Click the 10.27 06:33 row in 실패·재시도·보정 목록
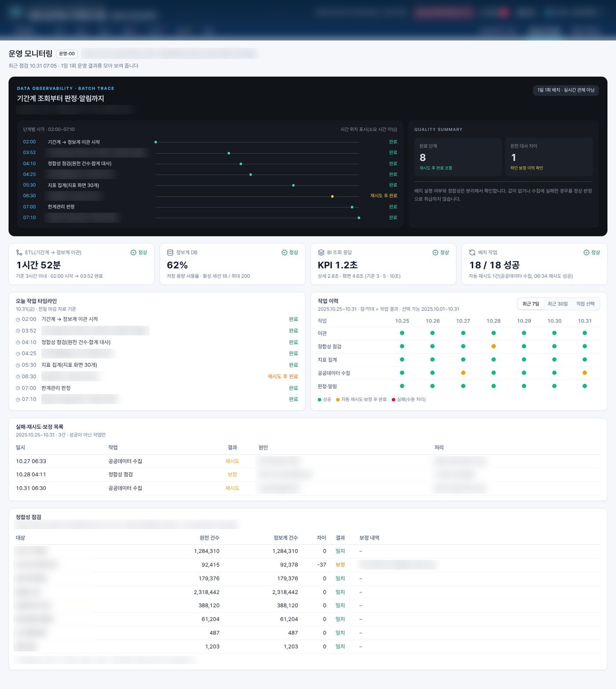This screenshot has width=616, height=689. (x=308, y=461)
